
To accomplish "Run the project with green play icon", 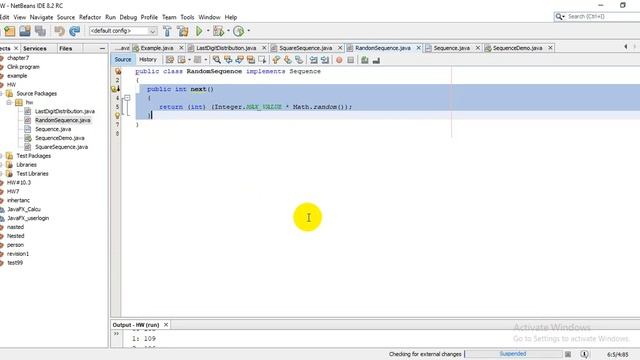I will pyautogui.click(x=199, y=31).
